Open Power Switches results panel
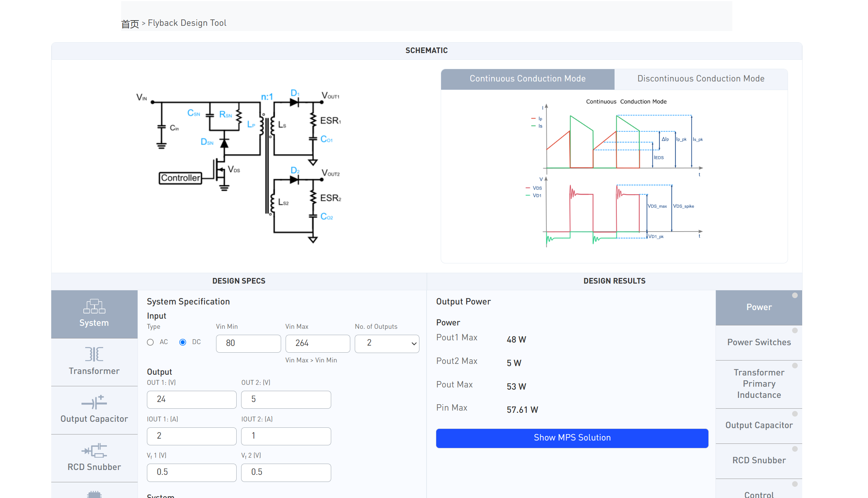This screenshot has height=498, width=868. (758, 342)
